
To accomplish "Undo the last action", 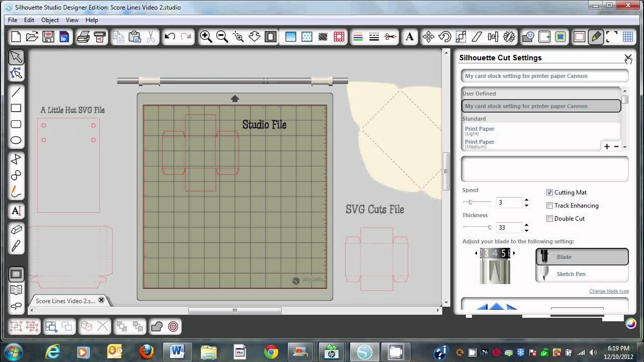I will (170, 37).
